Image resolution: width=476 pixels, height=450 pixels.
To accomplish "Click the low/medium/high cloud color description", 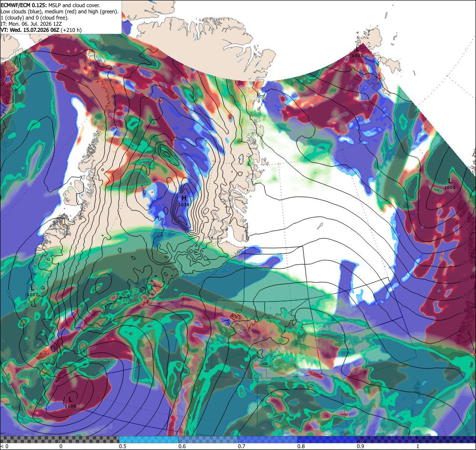I will tap(59, 11).
